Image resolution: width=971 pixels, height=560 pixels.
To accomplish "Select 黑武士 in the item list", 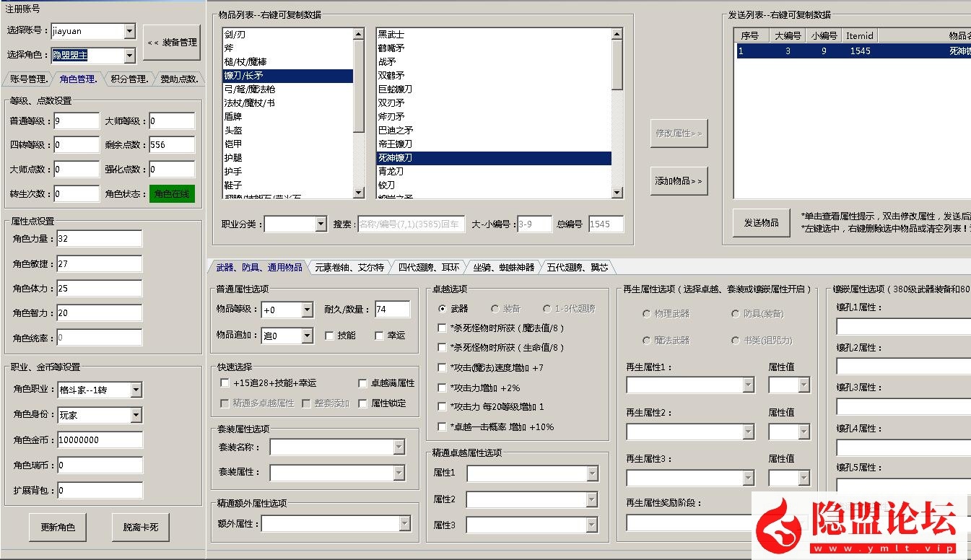I will (494, 35).
